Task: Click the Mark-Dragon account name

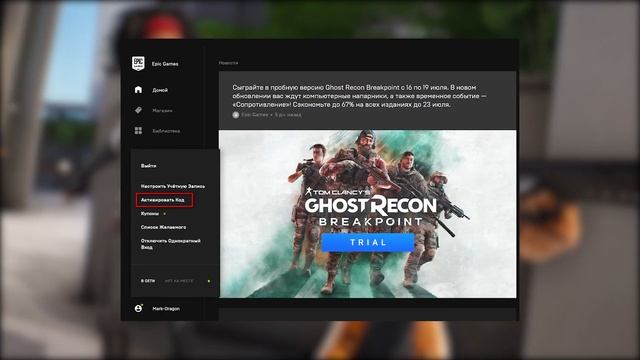Action: pyautogui.click(x=166, y=309)
